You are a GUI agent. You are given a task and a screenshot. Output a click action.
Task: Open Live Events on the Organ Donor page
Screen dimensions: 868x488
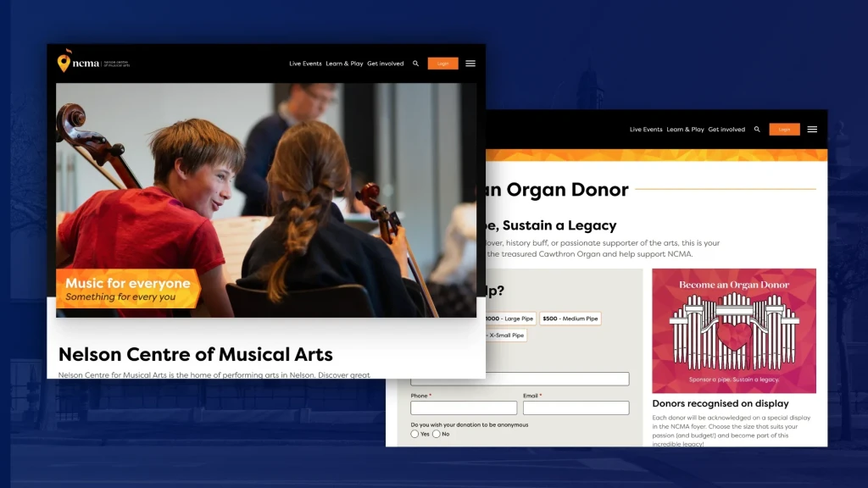pyautogui.click(x=646, y=130)
